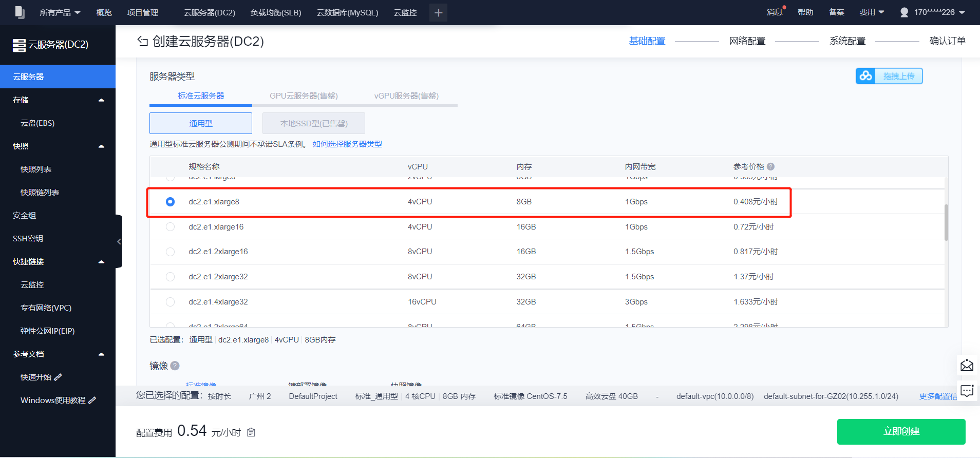This screenshot has height=458, width=980.
Task: Click the user avatar icon
Action: coord(904,12)
